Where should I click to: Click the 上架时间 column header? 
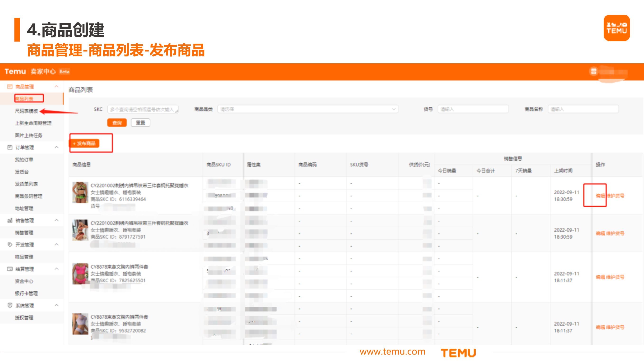(563, 171)
